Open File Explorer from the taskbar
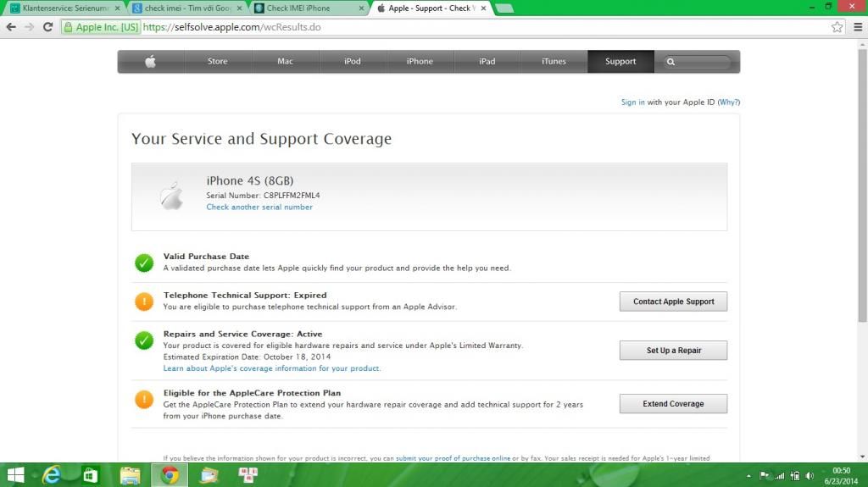This screenshot has width=868, height=487. [x=130, y=475]
